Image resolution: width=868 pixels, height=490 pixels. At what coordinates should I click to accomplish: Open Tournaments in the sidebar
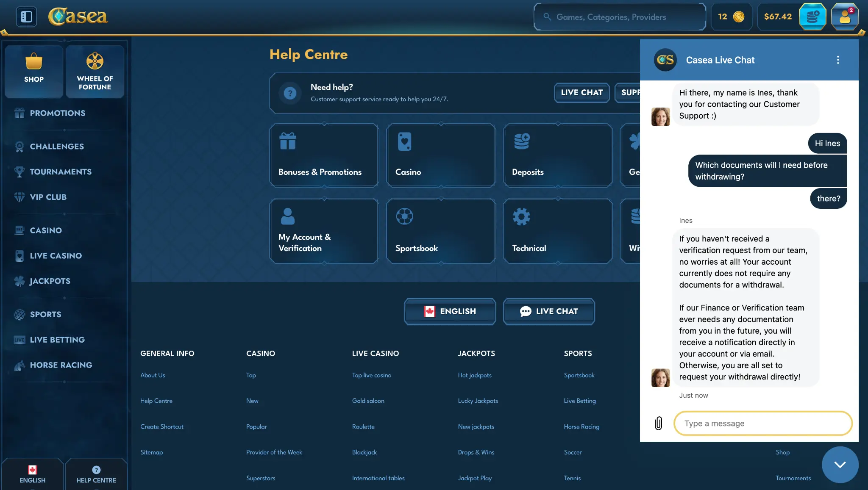61,172
